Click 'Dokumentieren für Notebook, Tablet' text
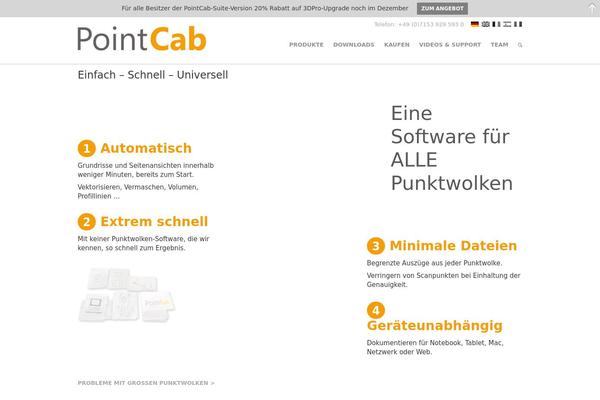Viewport: 600px width, 400px height. click(435, 347)
